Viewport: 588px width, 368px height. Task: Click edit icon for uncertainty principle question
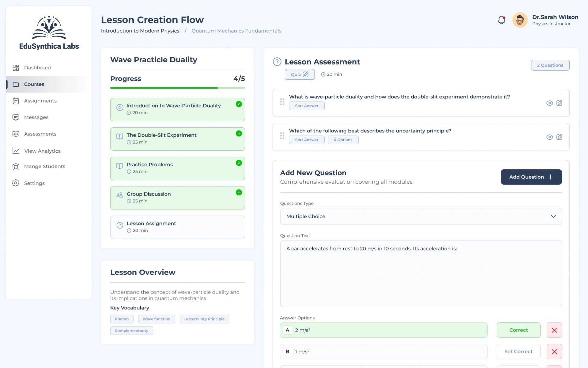pyautogui.click(x=559, y=137)
